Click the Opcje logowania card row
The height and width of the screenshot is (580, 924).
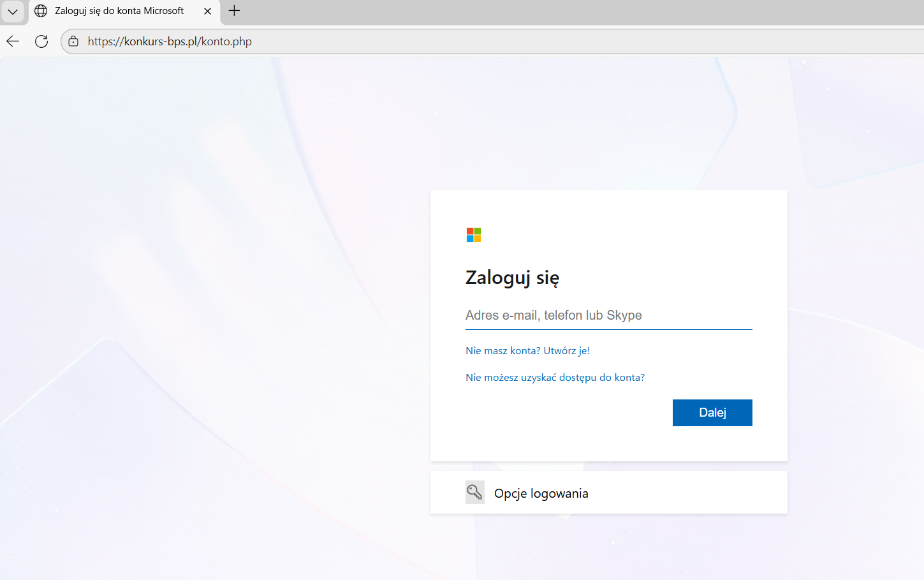coord(608,492)
